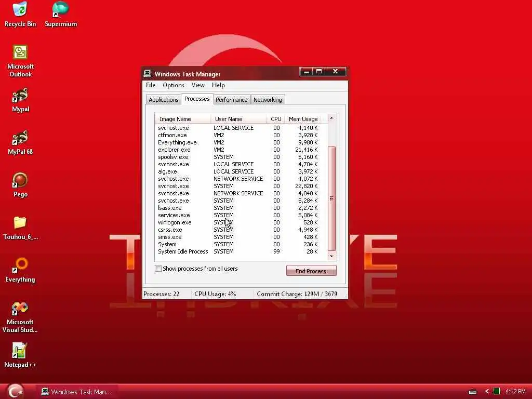Sort by User Name column header

tap(238, 119)
